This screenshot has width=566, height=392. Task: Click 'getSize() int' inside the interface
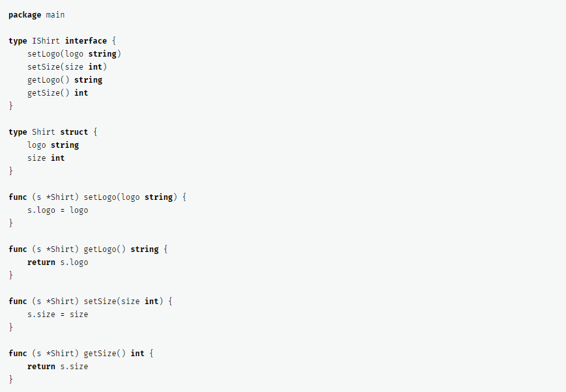(x=57, y=92)
